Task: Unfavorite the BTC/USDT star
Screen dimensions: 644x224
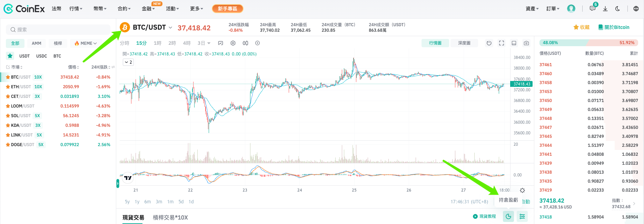Action: (x=8, y=77)
